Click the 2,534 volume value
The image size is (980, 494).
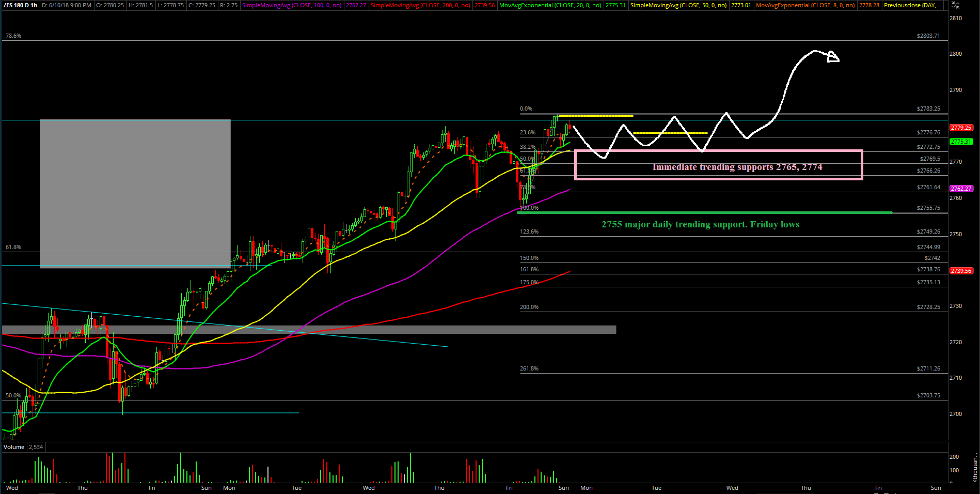(x=36, y=447)
